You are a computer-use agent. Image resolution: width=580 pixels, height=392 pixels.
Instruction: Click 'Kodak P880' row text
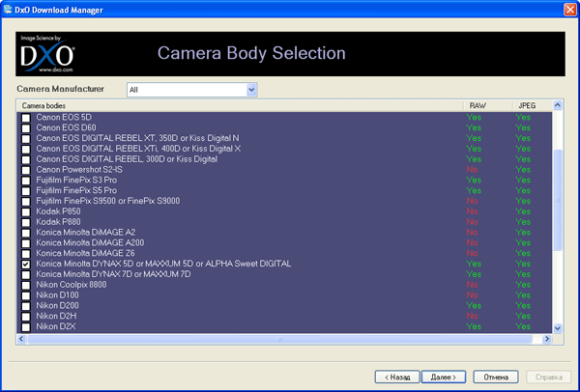coord(58,222)
